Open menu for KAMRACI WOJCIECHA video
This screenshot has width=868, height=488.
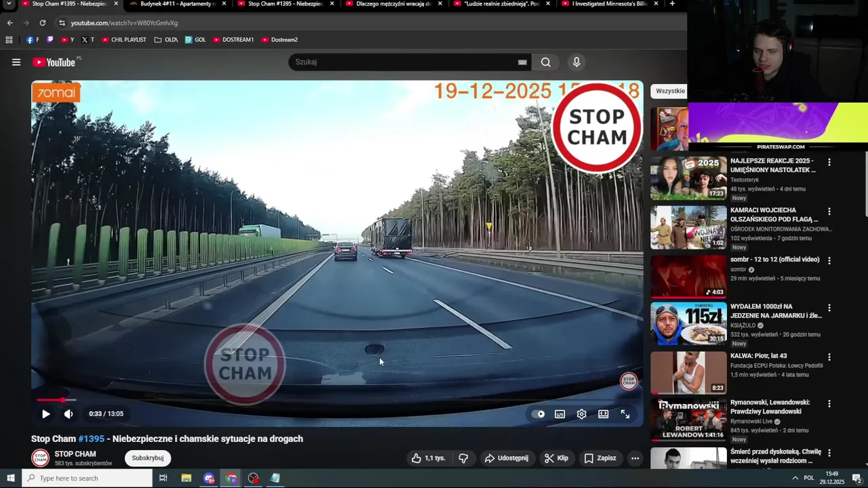[829, 211]
